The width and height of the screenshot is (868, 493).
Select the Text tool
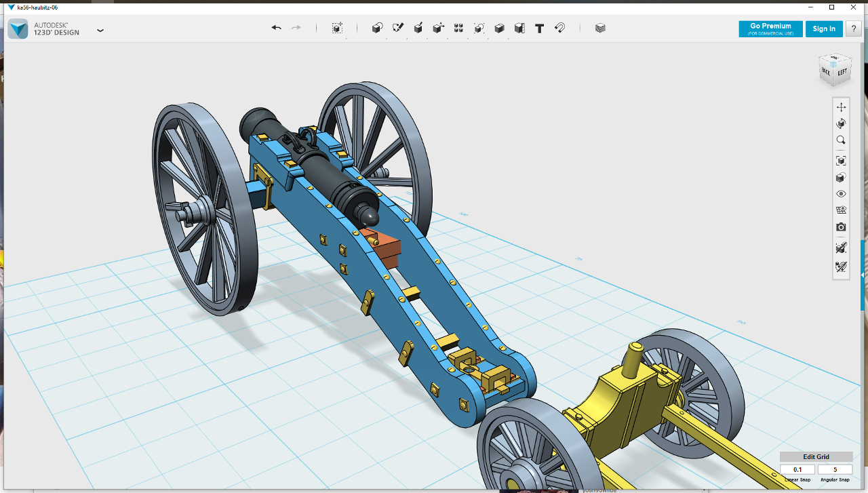540,28
